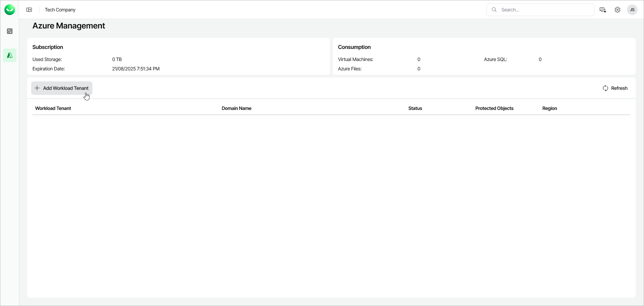Click the Azure Files label
The width and height of the screenshot is (644, 306).
pyautogui.click(x=350, y=69)
